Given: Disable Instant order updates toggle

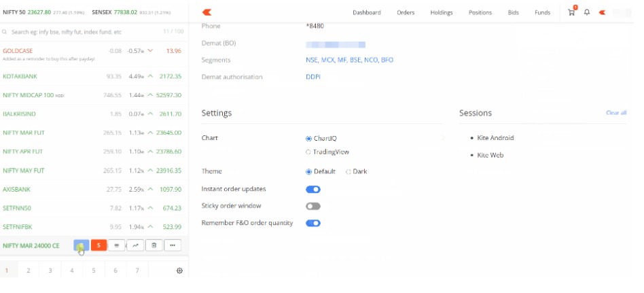Looking at the screenshot, I should tap(313, 190).
